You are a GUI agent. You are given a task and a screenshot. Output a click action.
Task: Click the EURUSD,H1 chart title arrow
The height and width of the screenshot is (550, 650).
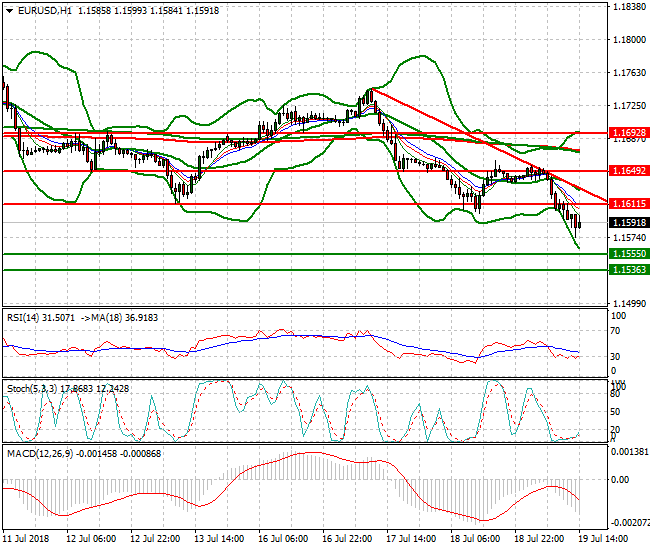click(x=7, y=10)
